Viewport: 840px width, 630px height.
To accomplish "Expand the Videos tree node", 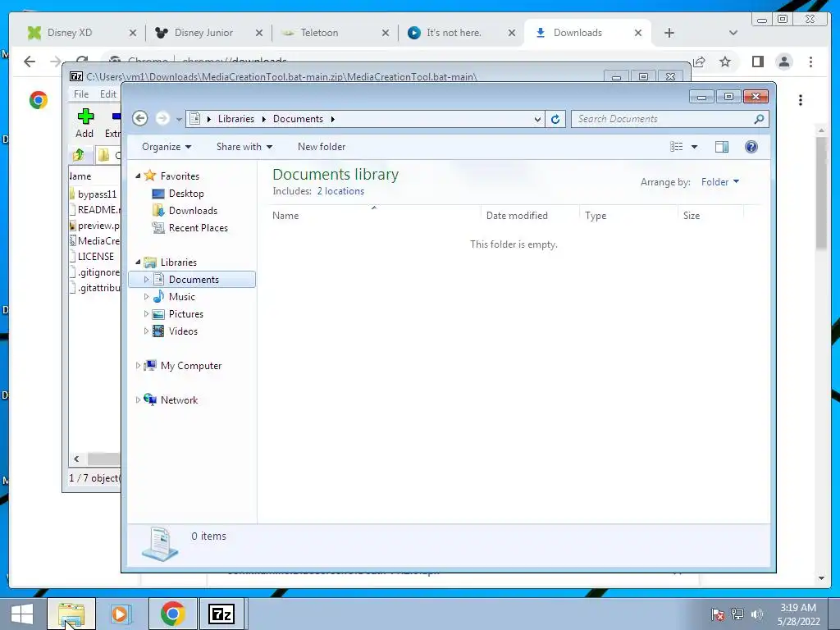I will [x=146, y=331].
